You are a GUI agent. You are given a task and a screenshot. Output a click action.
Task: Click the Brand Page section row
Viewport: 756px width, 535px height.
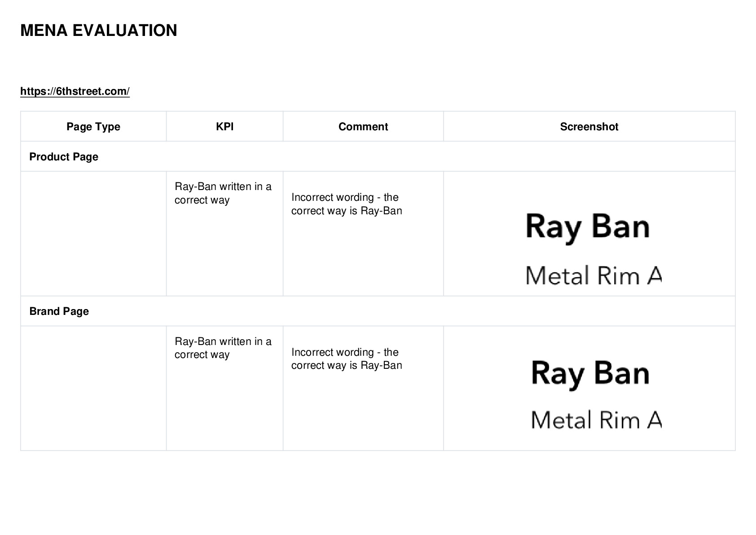pyautogui.click(x=378, y=311)
